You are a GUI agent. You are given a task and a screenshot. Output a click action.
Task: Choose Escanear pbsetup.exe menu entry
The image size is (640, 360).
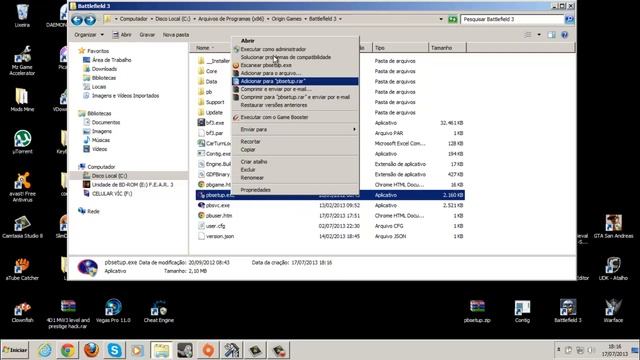coord(296,65)
